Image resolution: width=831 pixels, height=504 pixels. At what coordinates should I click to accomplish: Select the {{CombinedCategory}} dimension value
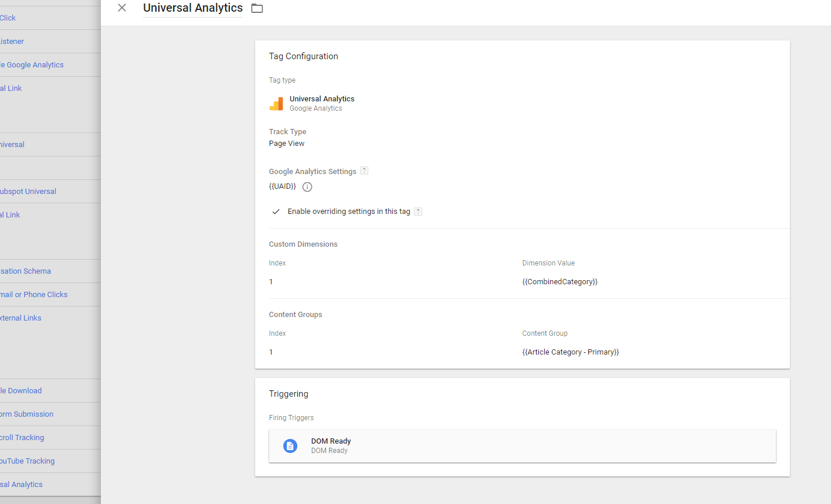[560, 282]
